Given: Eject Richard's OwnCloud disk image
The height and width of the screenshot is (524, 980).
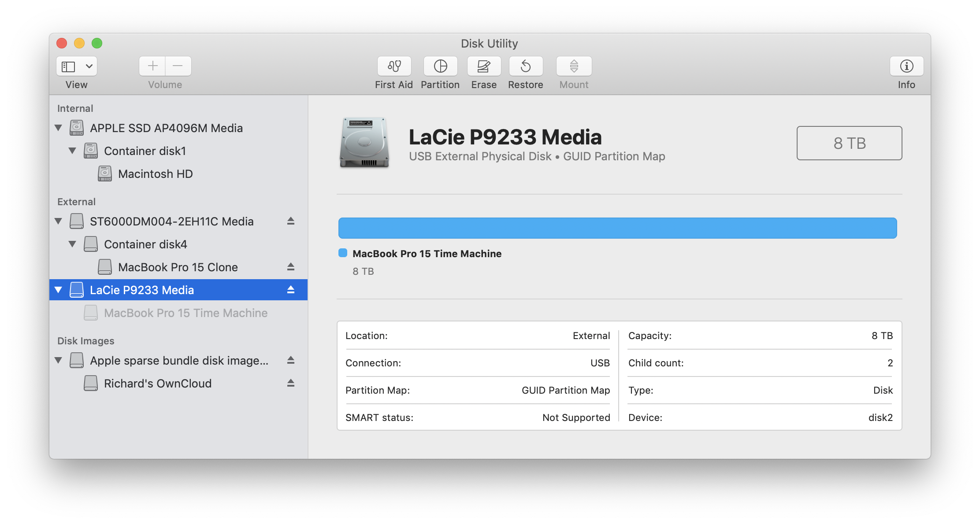Looking at the screenshot, I should (x=290, y=383).
